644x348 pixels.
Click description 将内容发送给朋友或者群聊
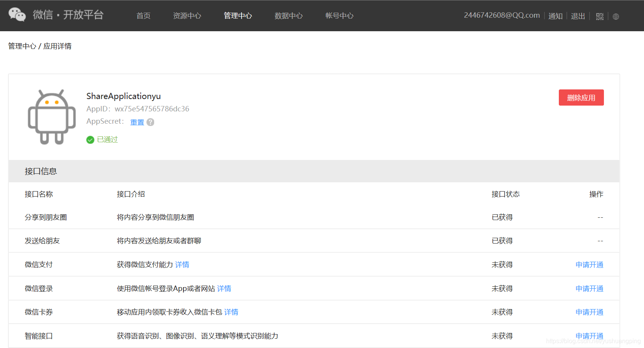[x=159, y=241]
